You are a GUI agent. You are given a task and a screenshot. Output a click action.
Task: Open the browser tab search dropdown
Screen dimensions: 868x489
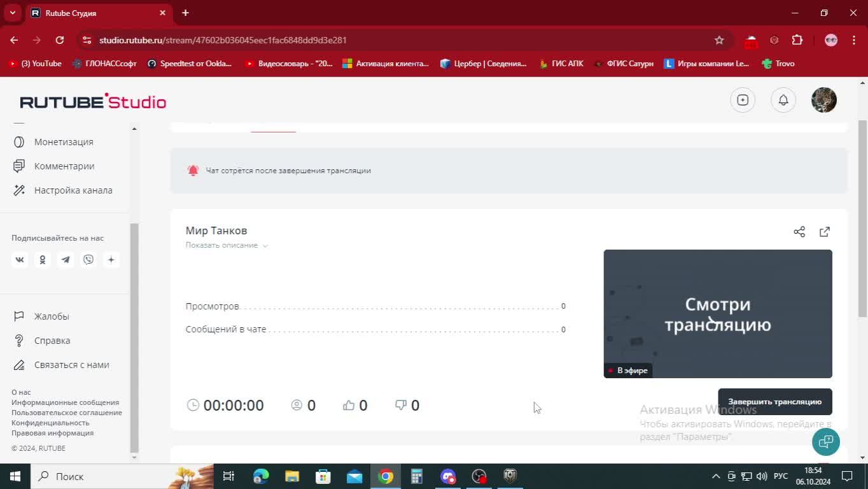[x=12, y=13]
